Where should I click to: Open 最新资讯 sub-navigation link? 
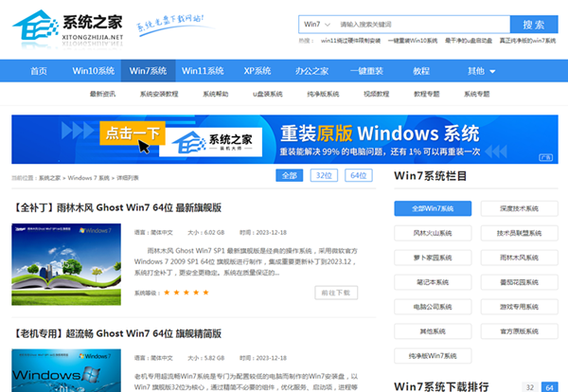(x=102, y=94)
